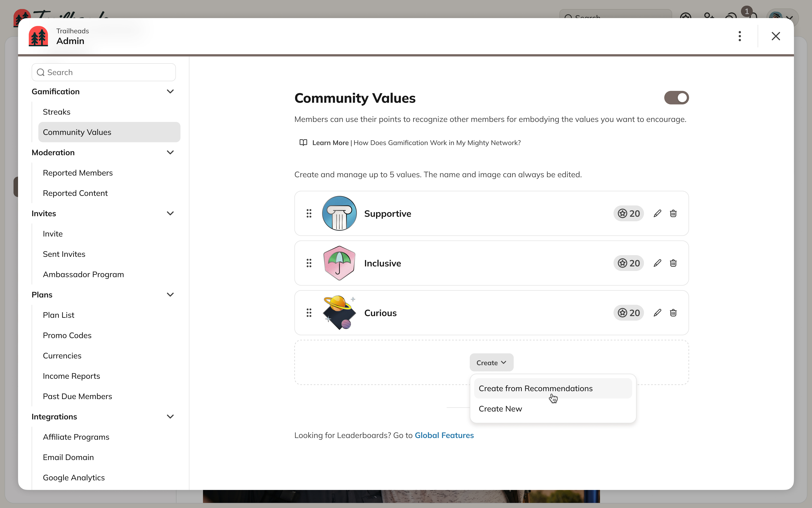812x508 pixels.
Task: Open Email Domain settings
Action: (109, 457)
